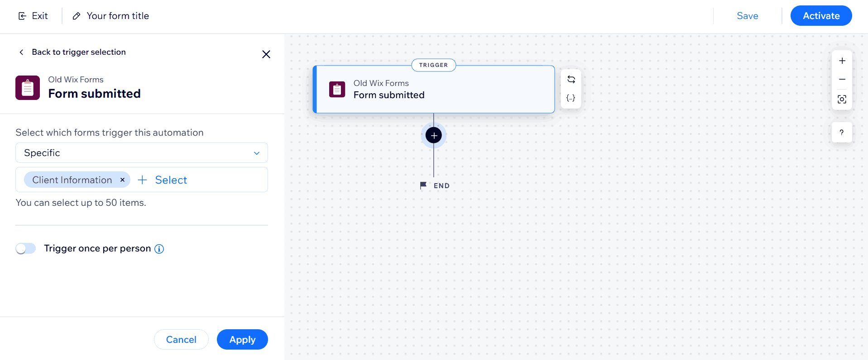Zoom in with the plus canvas control

842,61
